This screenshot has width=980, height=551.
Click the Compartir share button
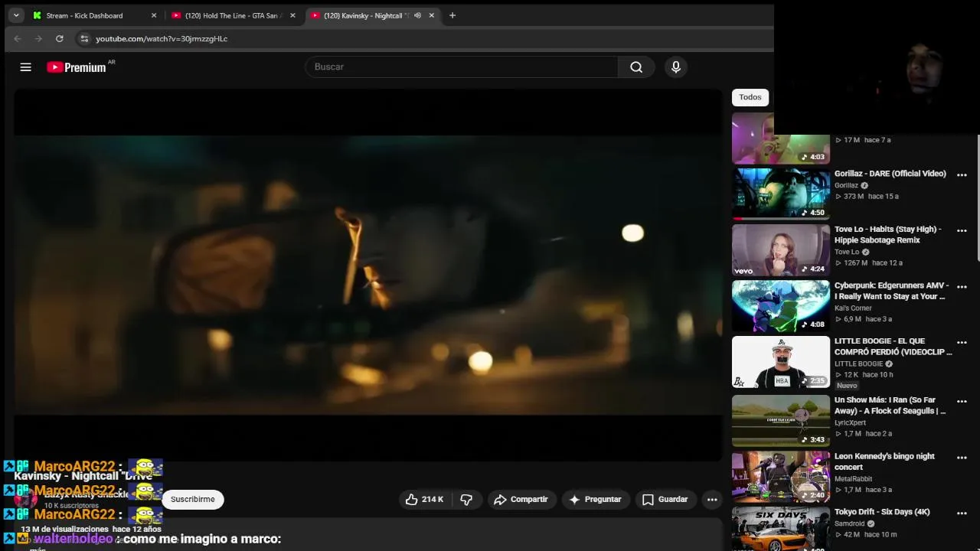[x=521, y=500]
